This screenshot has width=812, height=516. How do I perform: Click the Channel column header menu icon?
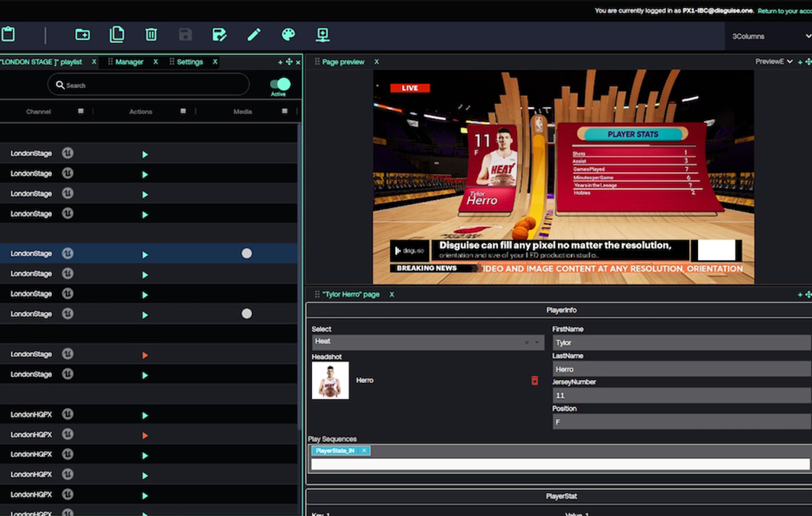pyautogui.click(x=81, y=112)
